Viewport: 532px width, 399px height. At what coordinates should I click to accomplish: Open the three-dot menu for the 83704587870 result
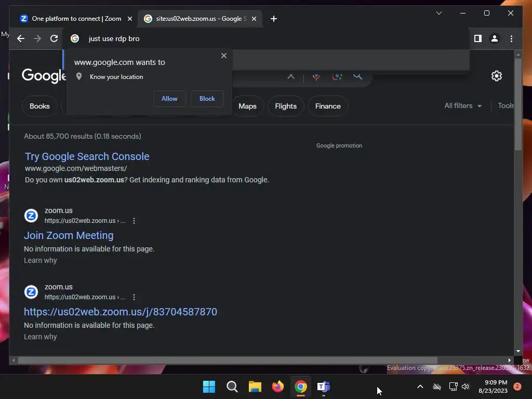pos(134,297)
